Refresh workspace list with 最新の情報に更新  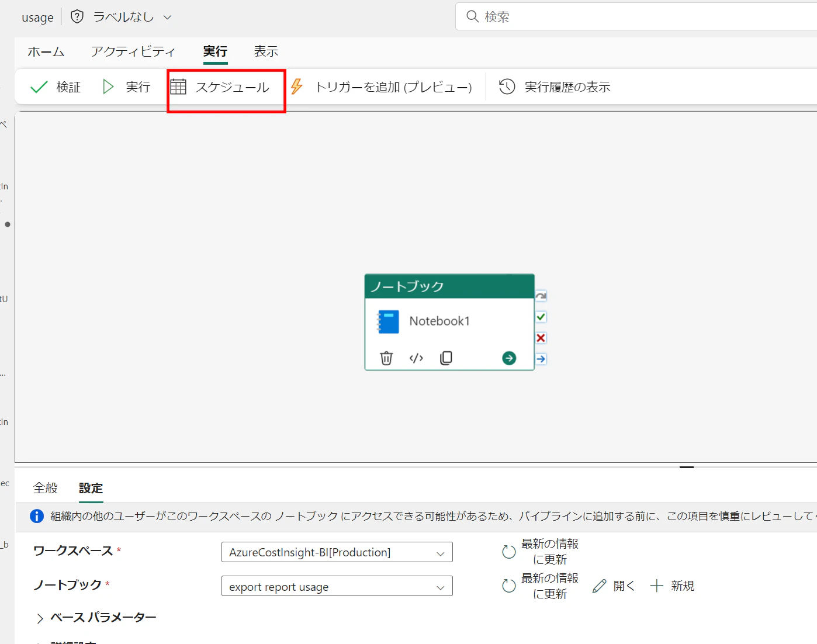540,552
